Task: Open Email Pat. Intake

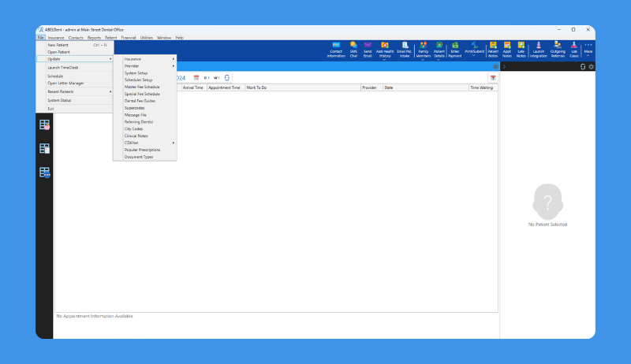Action: 405,50
